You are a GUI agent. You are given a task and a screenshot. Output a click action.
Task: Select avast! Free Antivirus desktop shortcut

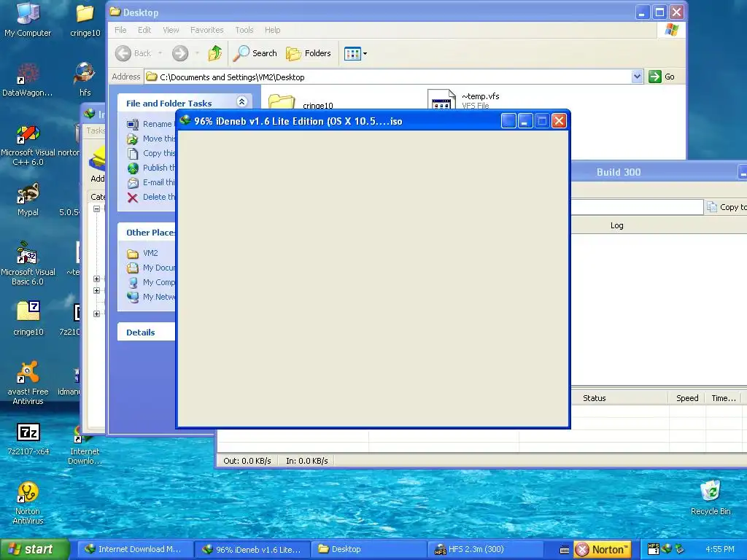(x=28, y=384)
